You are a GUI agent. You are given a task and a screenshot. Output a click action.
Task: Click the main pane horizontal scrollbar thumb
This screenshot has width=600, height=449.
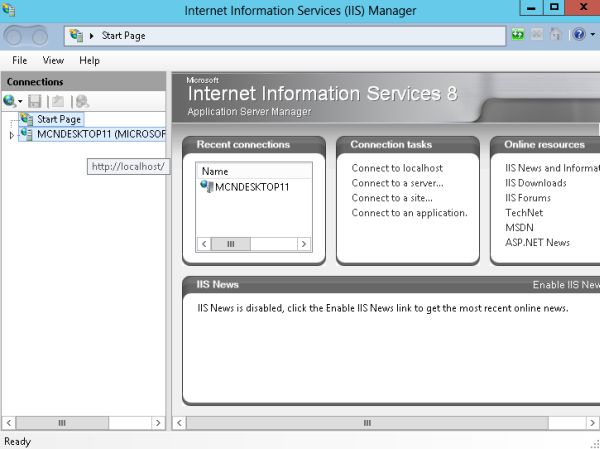click(x=367, y=423)
